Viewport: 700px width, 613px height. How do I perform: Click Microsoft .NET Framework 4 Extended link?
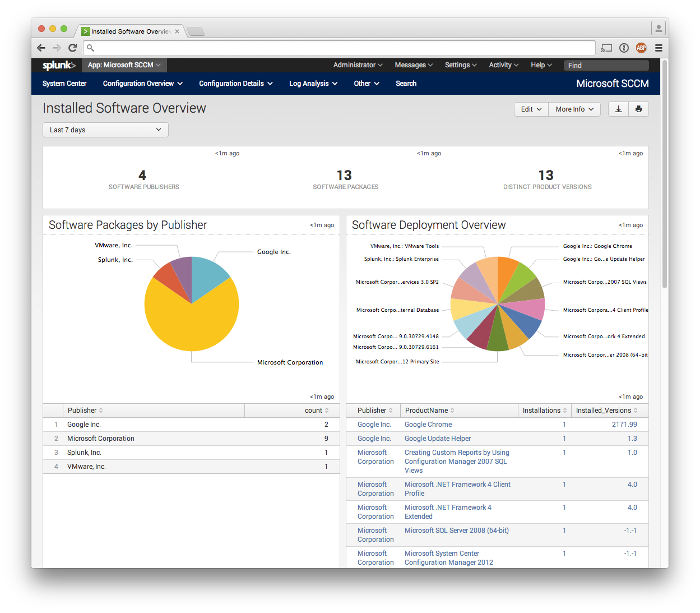[x=448, y=512]
